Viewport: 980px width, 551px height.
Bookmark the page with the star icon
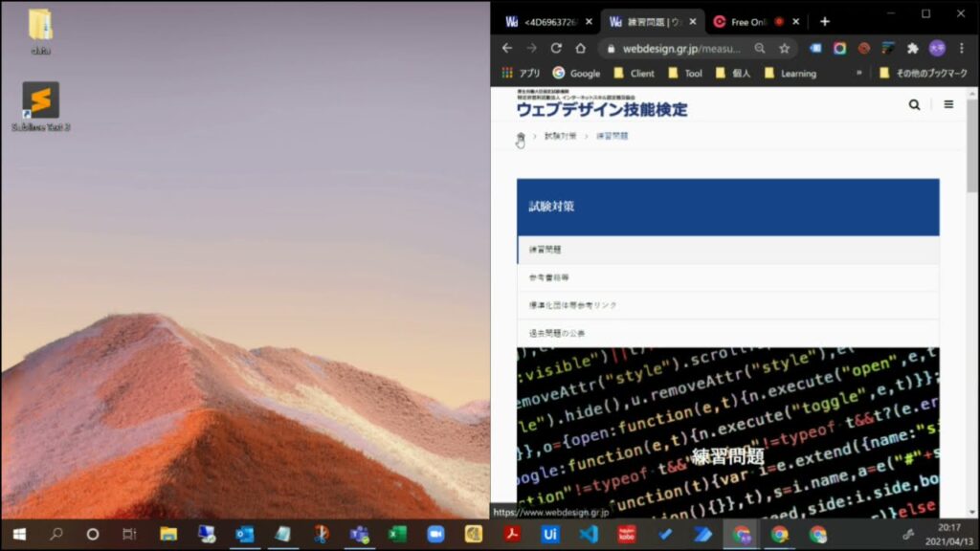pos(785,47)
